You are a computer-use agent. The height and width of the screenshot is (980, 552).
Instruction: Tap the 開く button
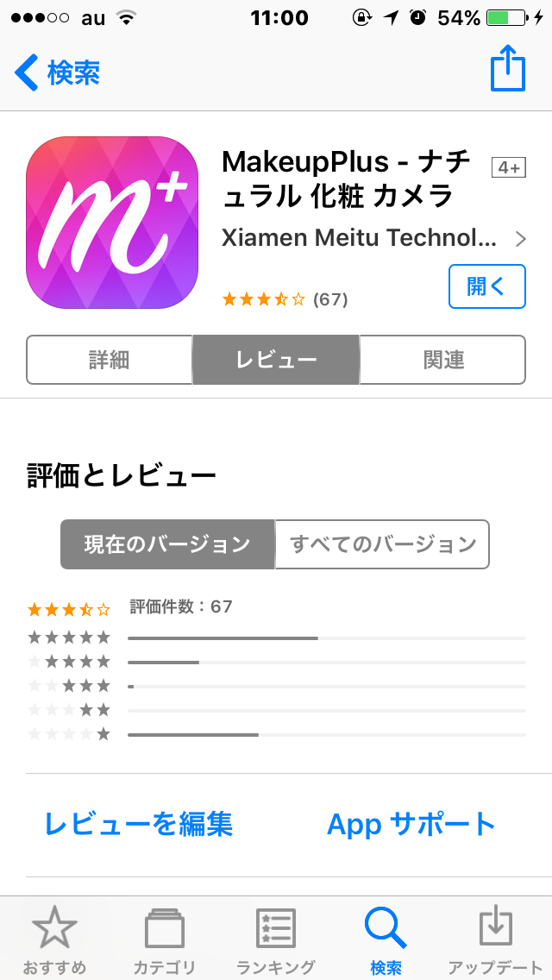(487, 286)
